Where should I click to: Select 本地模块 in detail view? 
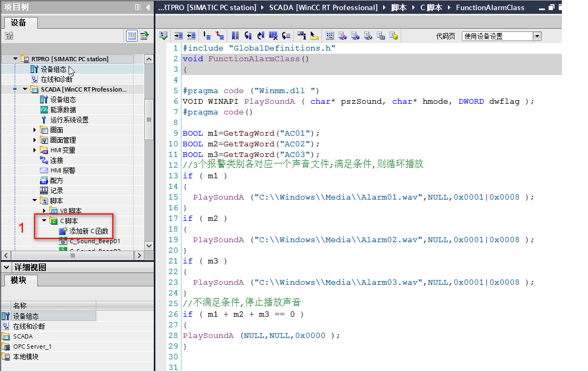(26, 357)
